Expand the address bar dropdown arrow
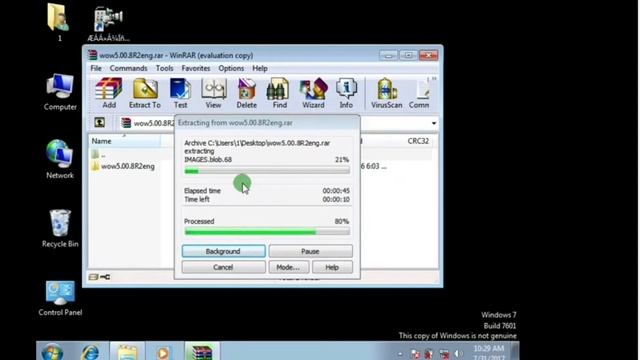This screenshot has width=640, height=360. pos(434,123)
